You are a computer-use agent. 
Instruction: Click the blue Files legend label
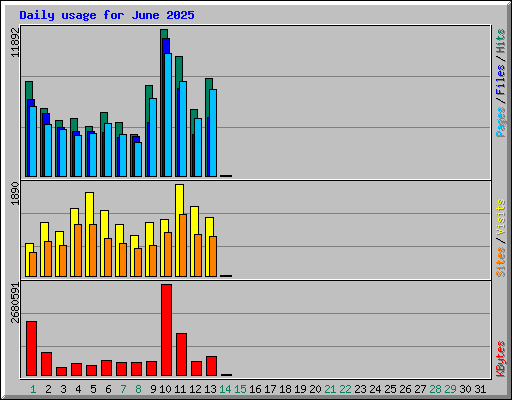[x=500, y=80]
